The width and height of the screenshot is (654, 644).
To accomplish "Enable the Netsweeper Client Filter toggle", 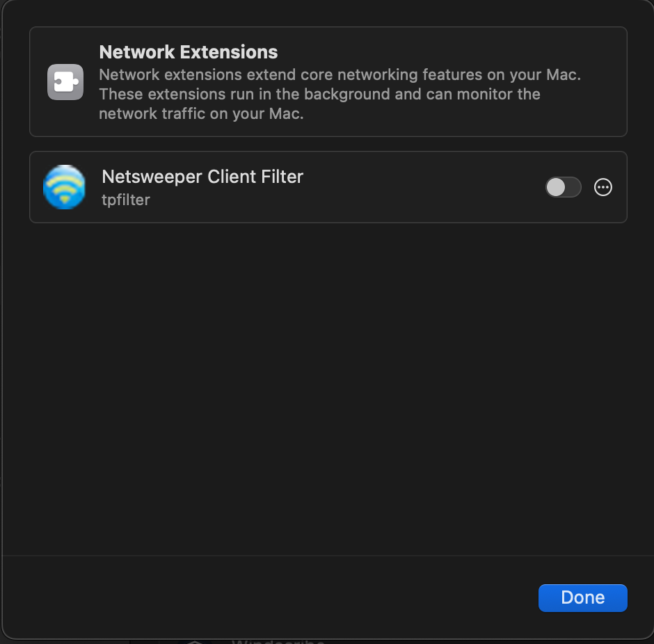I will click(x=564, y=187).
